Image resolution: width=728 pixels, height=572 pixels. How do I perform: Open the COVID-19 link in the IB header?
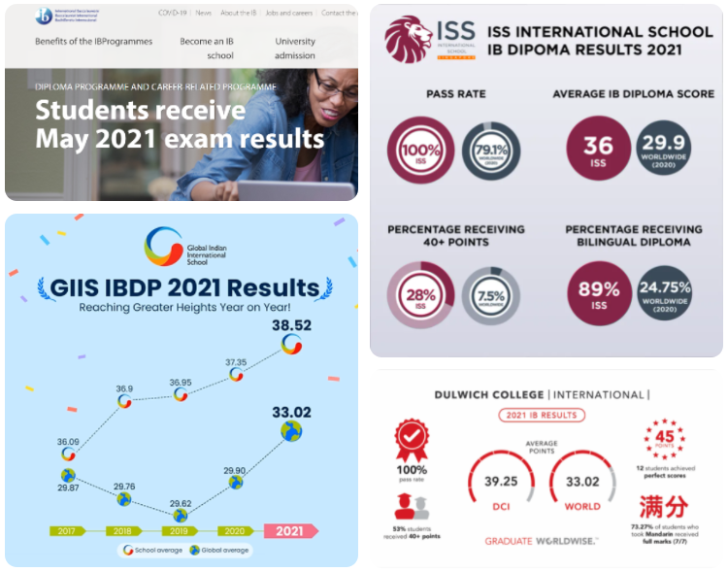[172, 13]
